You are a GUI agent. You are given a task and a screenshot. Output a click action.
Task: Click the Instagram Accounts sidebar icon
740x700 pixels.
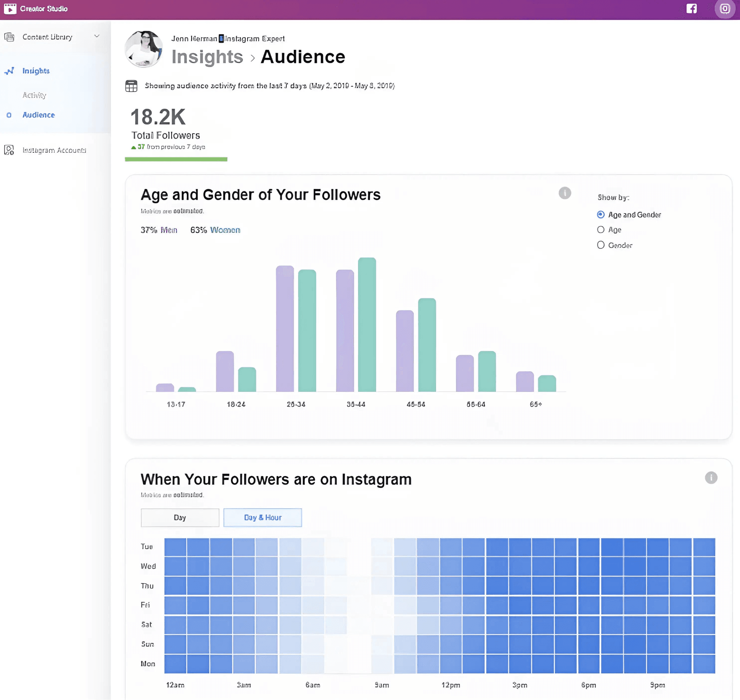pos(9,150)
